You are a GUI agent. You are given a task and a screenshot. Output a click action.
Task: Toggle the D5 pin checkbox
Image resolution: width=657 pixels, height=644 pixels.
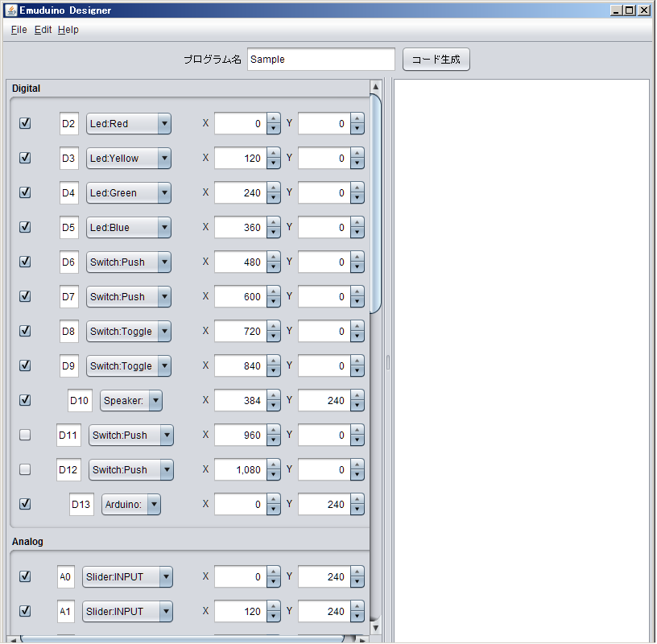(x=25, y=227)
